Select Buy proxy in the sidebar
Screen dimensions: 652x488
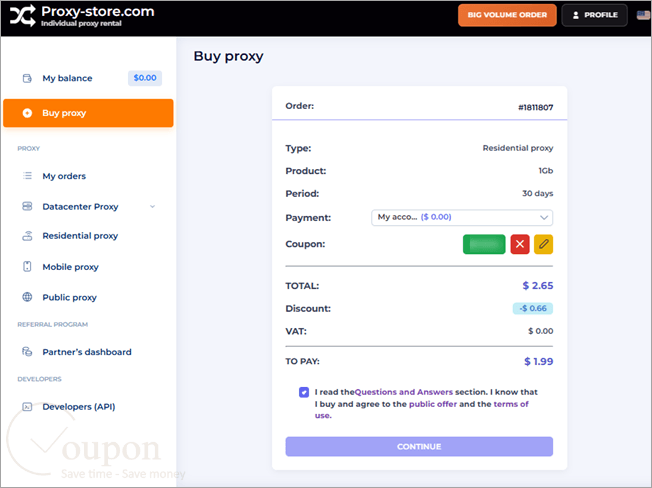click(88, 113)
